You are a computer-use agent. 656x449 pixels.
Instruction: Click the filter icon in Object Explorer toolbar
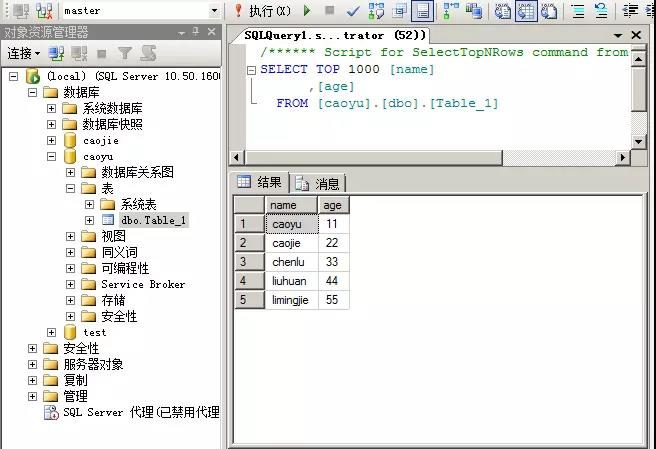coord(125,53)
